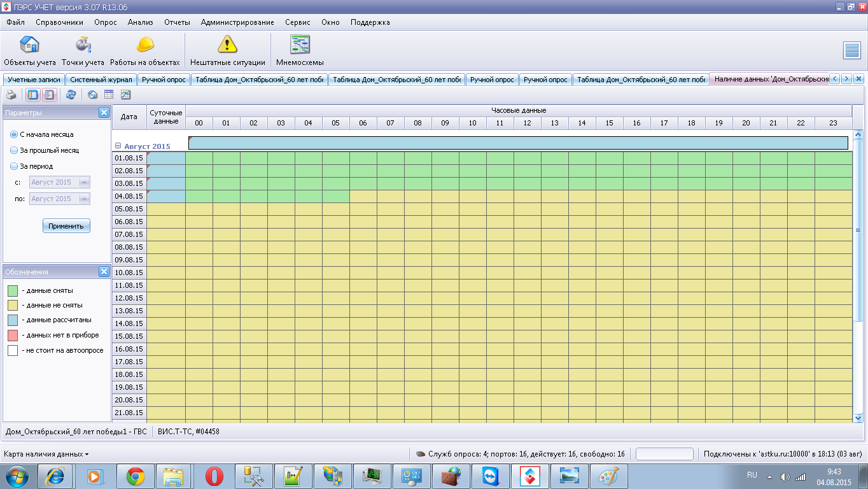Collapse the Август 2015 group
This screenshot has height=489, width=868.
pos(118,146)
